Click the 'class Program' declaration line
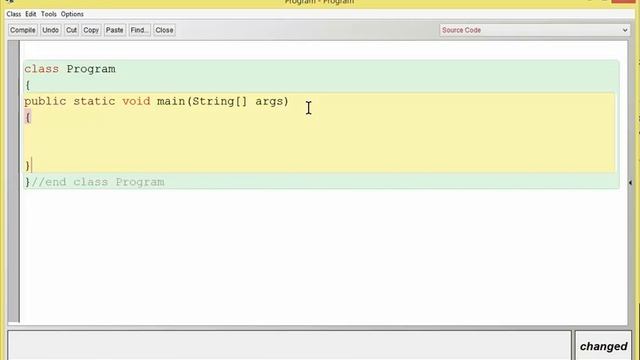 70,69
